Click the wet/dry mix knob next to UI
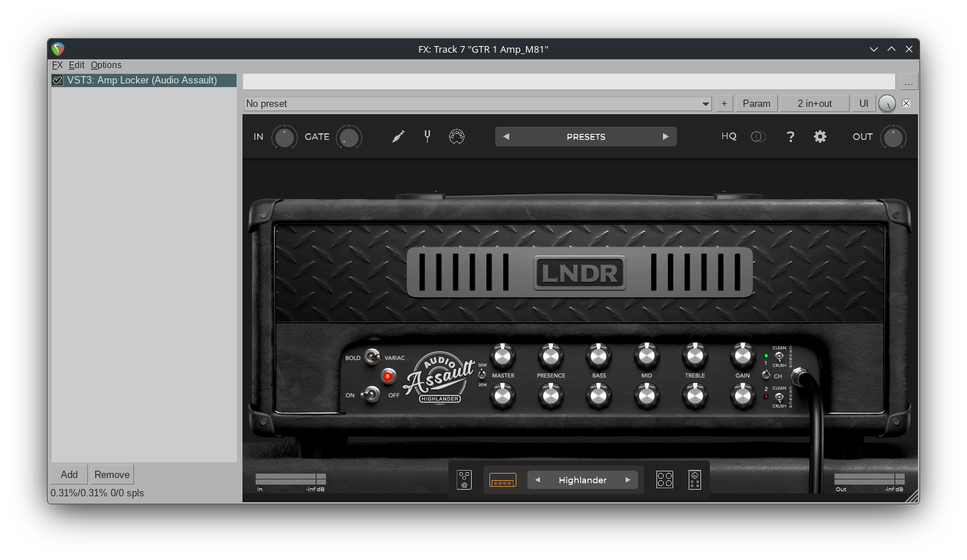Image resolution: width=967 pixels, height=560 pixels. click(887, 104)
